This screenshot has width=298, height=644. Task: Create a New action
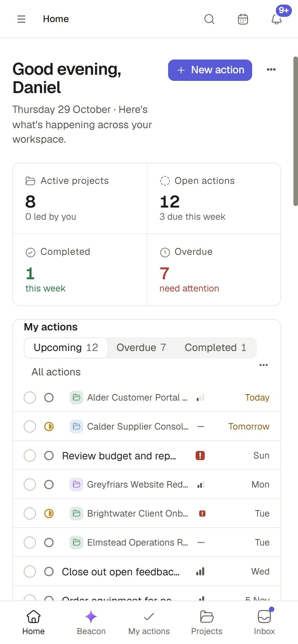[x=210, y=70]
